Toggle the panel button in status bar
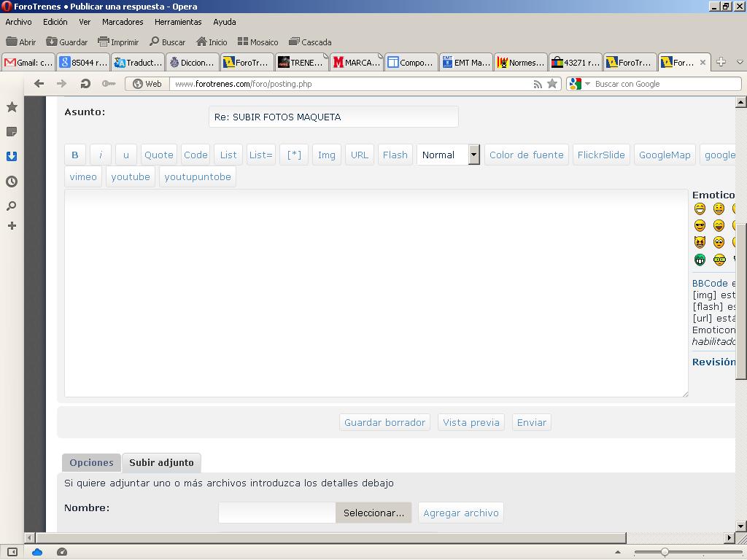 pos(12,552)
